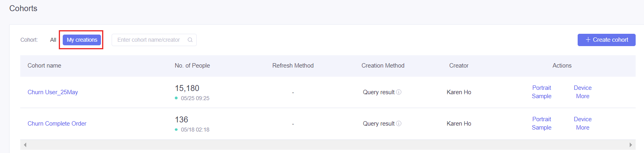This screenshot has height=153, width=644.
Task: Open the Churn Complete Order cohort
Action: coord(57,124)
